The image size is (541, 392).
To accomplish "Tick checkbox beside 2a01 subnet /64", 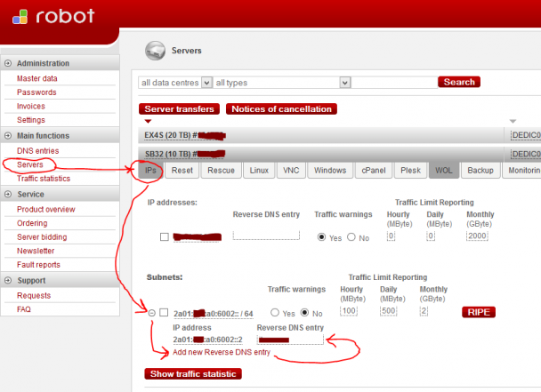I will (164, 313).
